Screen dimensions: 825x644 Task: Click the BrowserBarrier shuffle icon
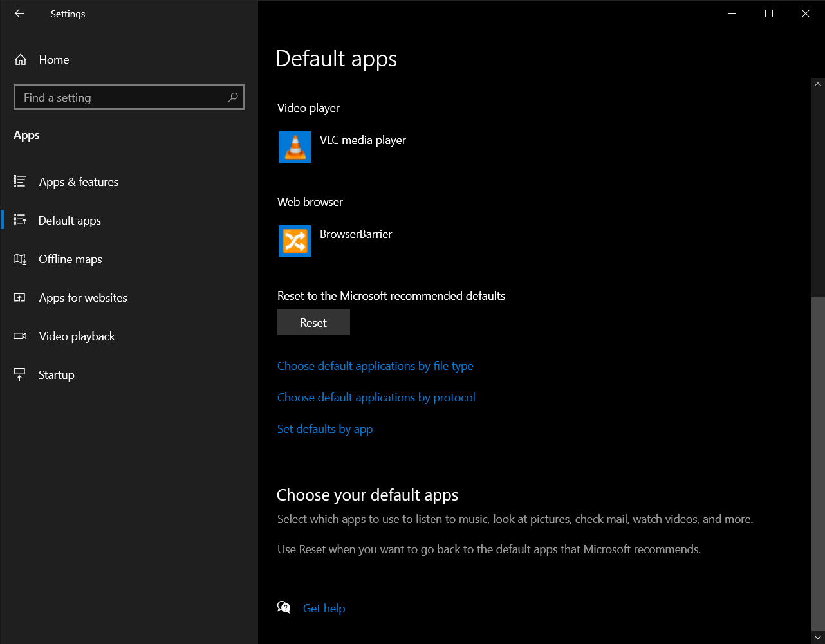click(295, 241)
